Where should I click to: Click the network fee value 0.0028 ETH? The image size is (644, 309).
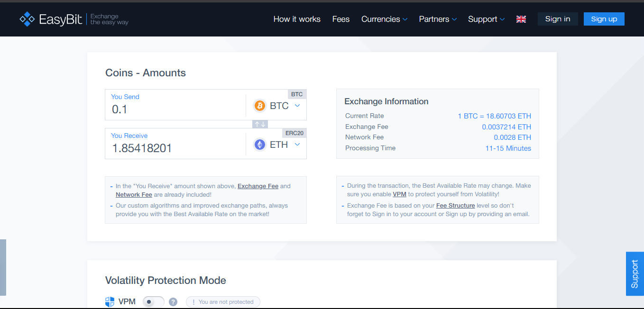[x=513, y=137]
